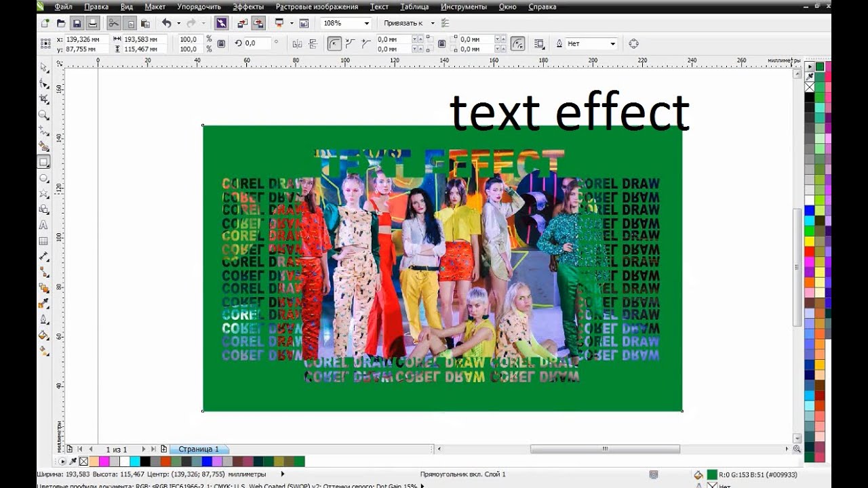Select the Text tool (A)

pos(44,224)
